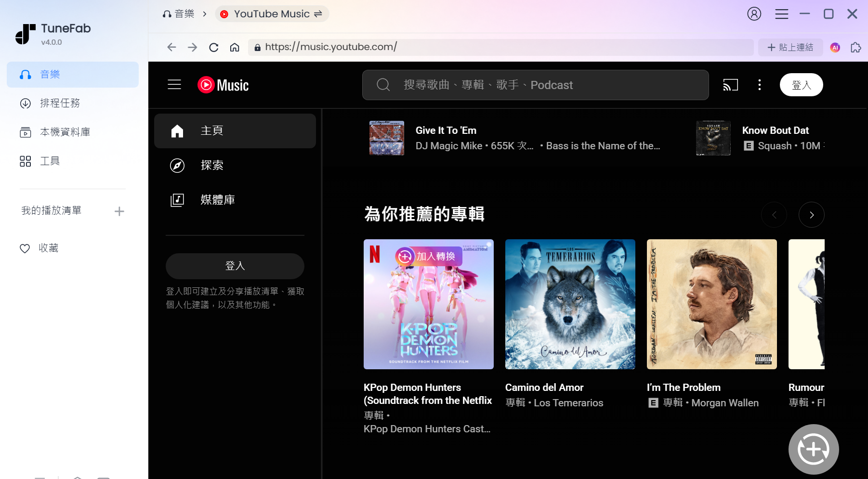Click the TuneFab user account icon
Screen dimensions: 868x479
754,13
